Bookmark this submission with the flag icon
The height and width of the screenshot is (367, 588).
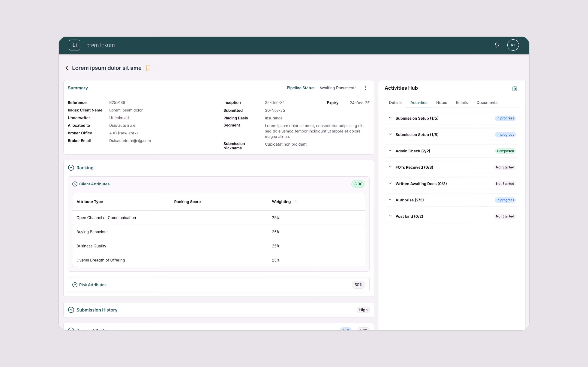[148, 68]
